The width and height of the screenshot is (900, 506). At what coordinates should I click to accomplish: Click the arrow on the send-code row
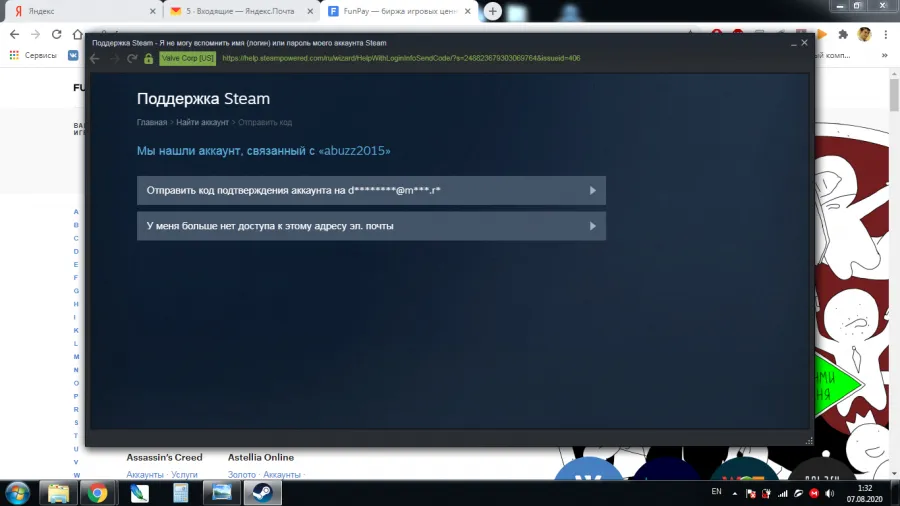[592, 190]
